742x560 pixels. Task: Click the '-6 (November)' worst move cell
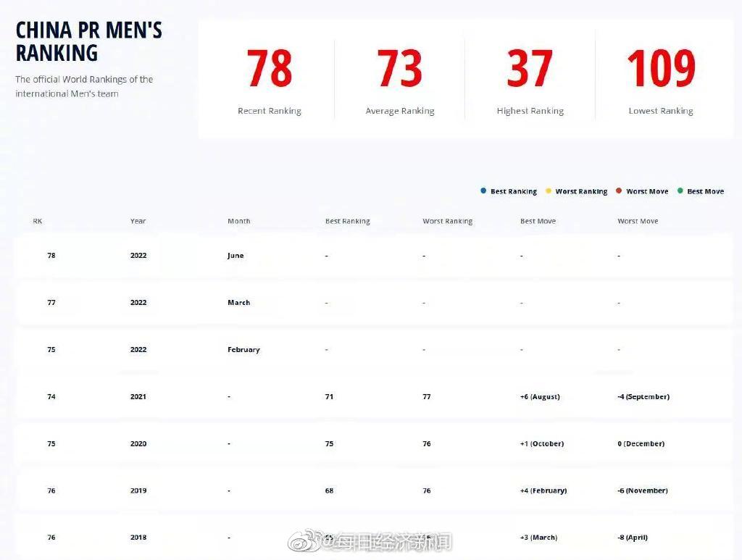(x=643, y=491)
